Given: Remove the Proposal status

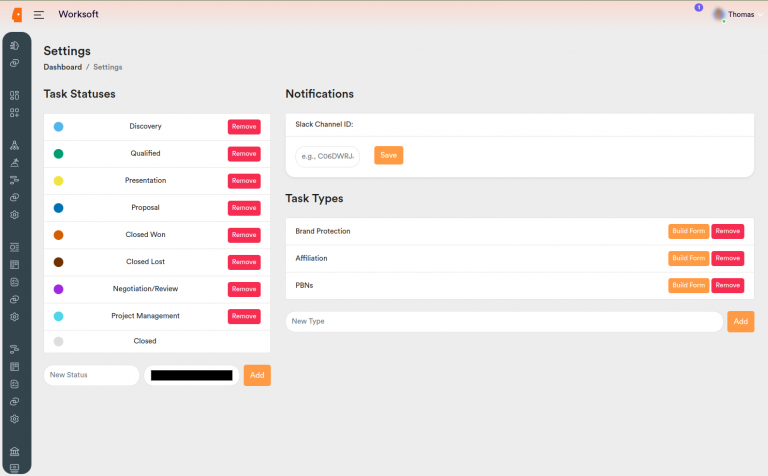Looking at the screenshot, I should point(244,208).
